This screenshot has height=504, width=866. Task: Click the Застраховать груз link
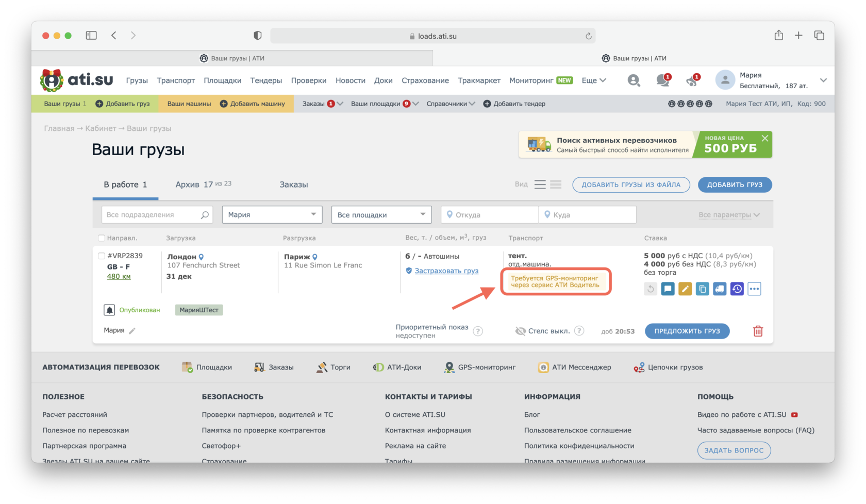[446, 271]
